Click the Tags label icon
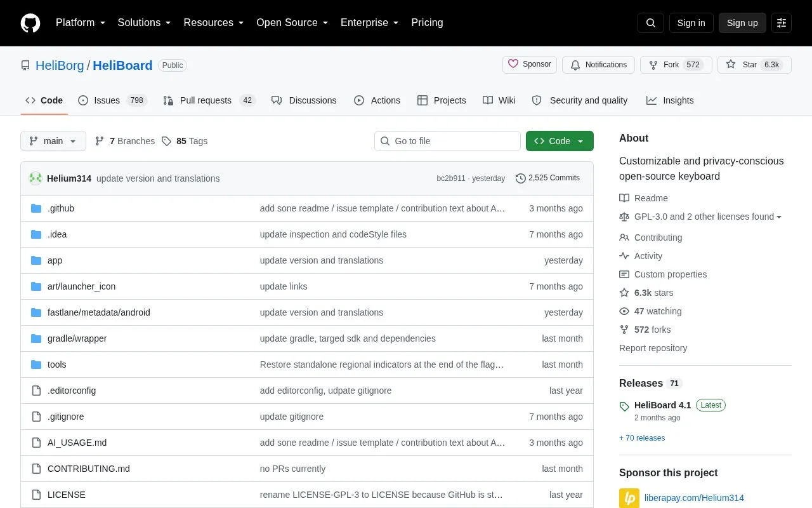The width and height of the screenshot is (812, 508). tap(166, 141)
